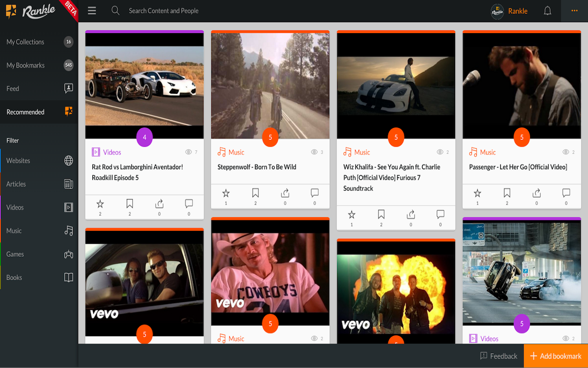Open the motorcycles on road thumbnail
The image size is (588, 368).
click(270, 86)
